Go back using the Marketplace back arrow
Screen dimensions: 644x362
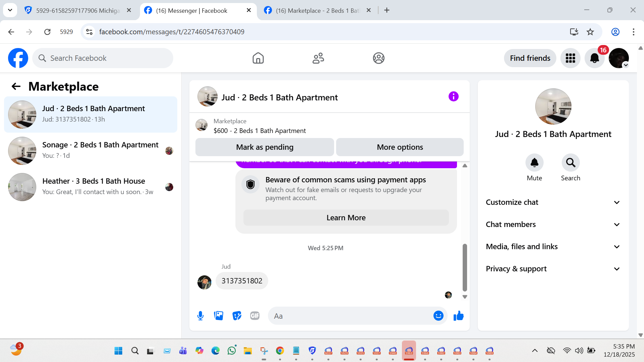pyautogui.click(x=16, y=86)
